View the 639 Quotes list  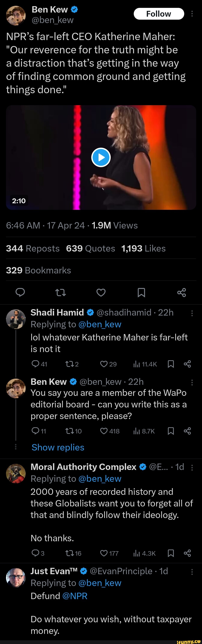pyautogui.click(x=90, y=249)
